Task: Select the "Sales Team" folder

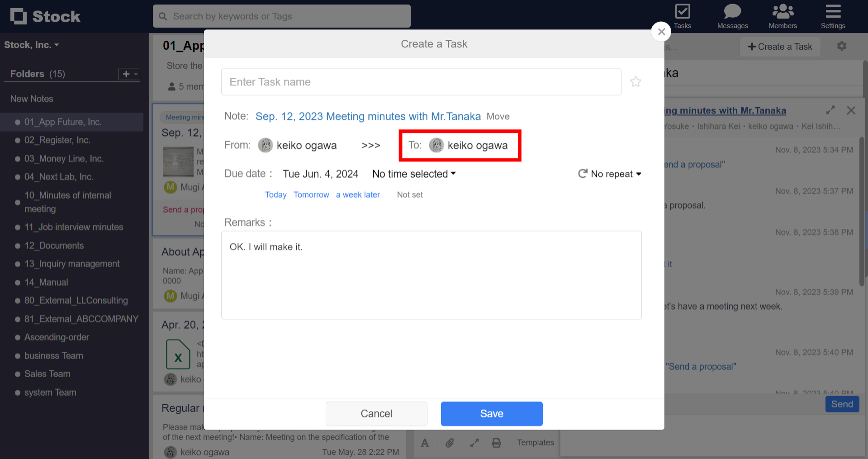Action: tap(47, 374)
